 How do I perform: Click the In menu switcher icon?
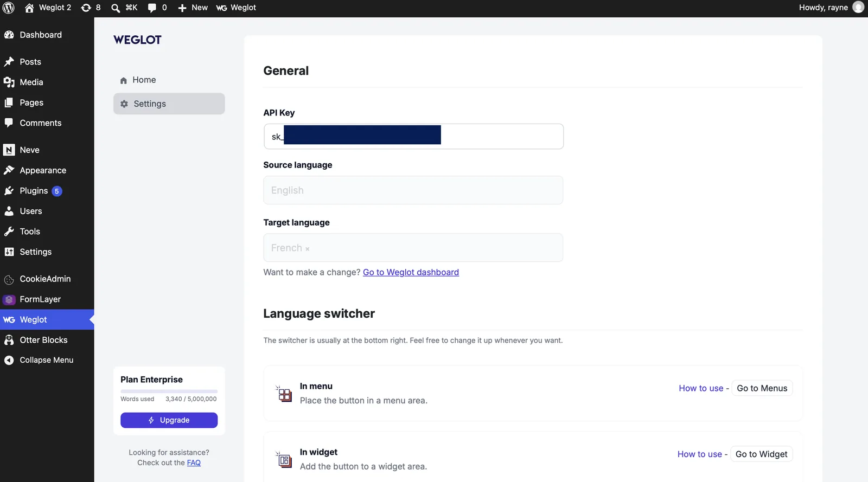(284, 394)
